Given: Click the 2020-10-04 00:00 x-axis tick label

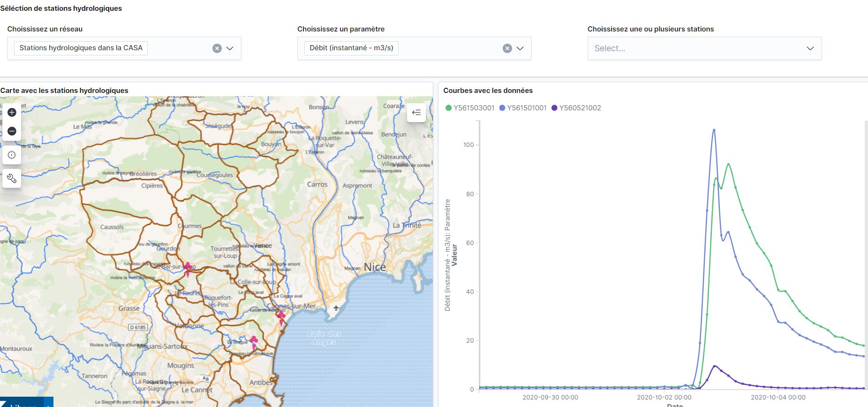Looking at the screenshot, I should coord(778,397).
